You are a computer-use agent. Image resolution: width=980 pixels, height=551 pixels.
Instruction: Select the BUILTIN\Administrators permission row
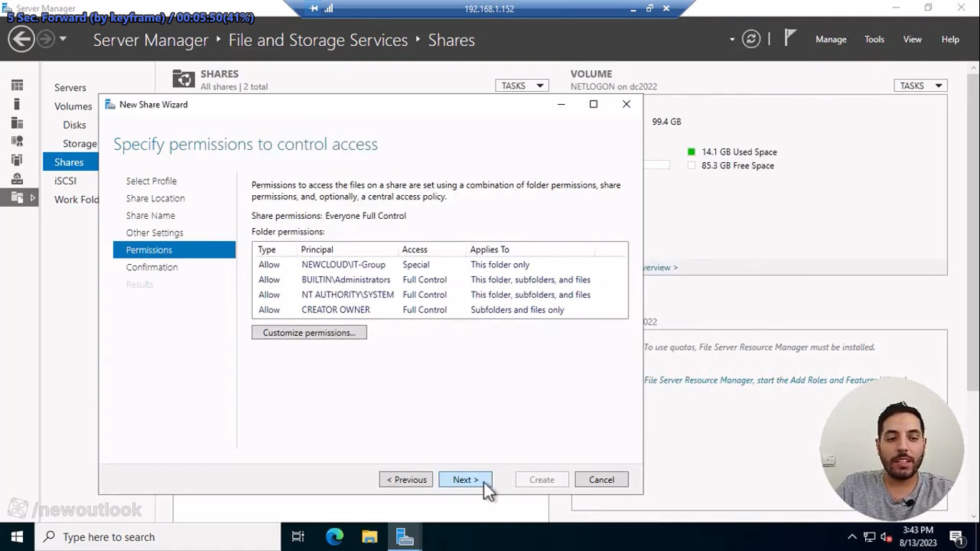(440, 280)
